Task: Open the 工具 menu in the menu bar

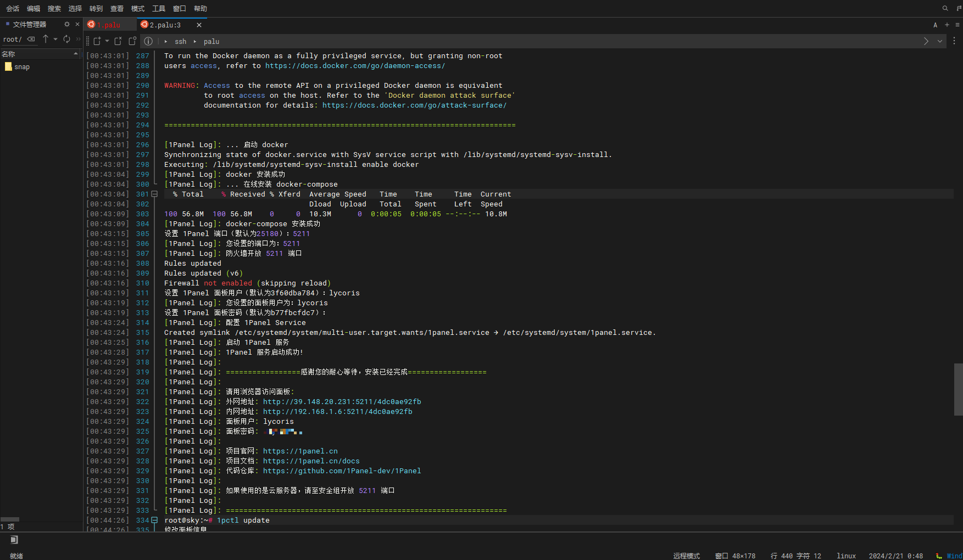Action: pyautogui.click(x=159, y=8)
